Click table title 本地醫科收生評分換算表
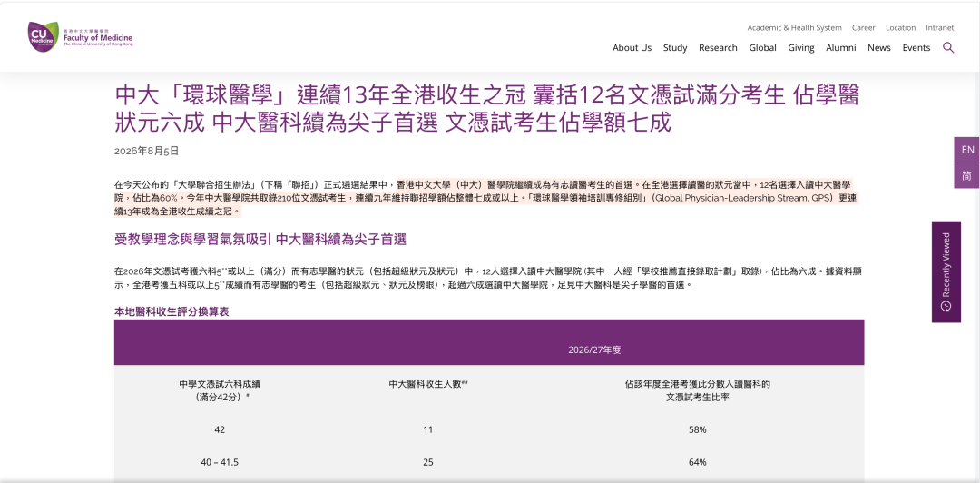This screenshot has width=980, height=483. (x=171, y=311)
